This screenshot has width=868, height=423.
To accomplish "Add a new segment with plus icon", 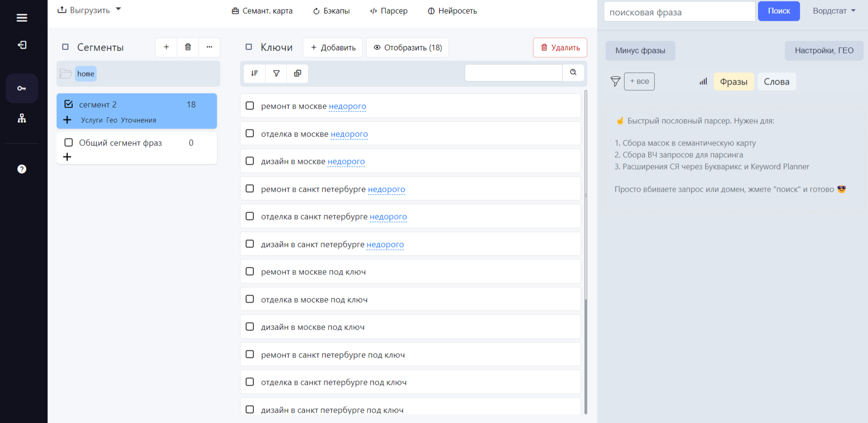I will click(x=167, y=47).
